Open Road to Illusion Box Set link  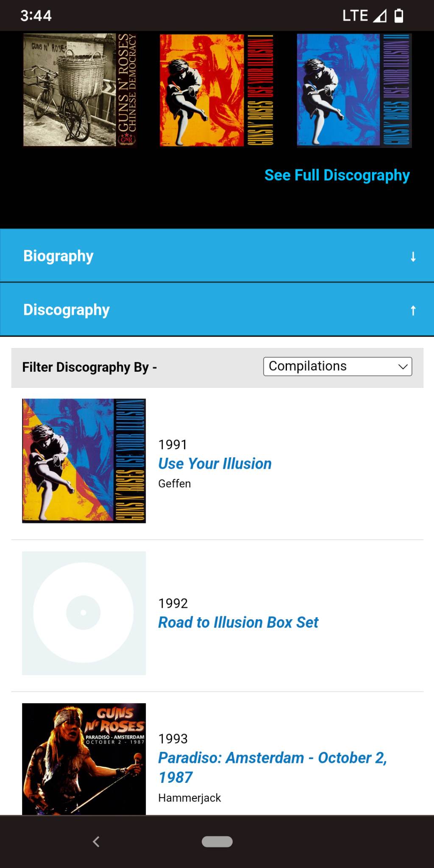point(238,622)
